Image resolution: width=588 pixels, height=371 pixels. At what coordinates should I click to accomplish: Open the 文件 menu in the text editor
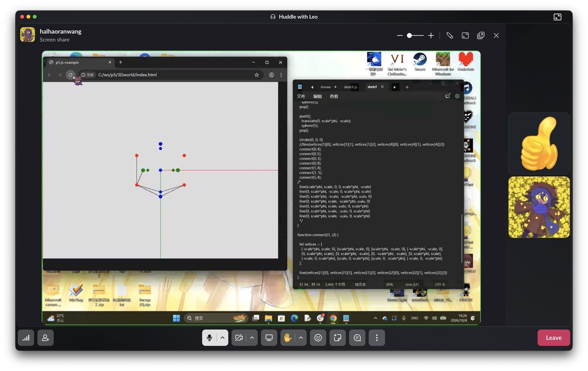[301, 97]
